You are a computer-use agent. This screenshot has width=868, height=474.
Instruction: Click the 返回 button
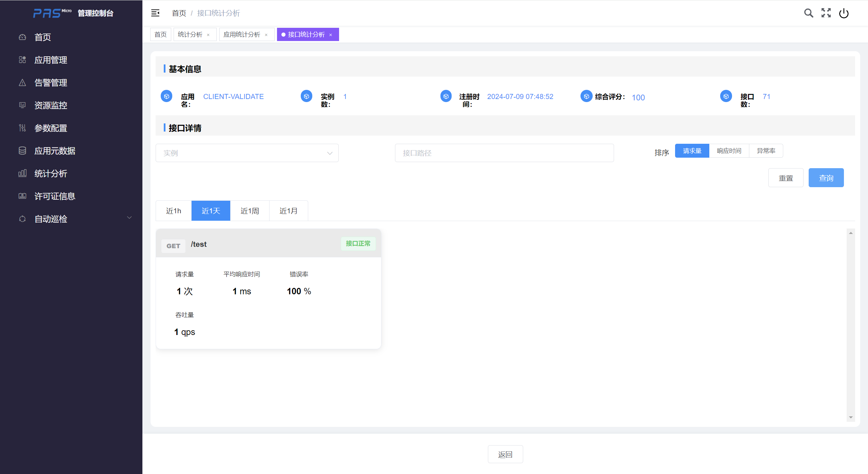[505, 454]
